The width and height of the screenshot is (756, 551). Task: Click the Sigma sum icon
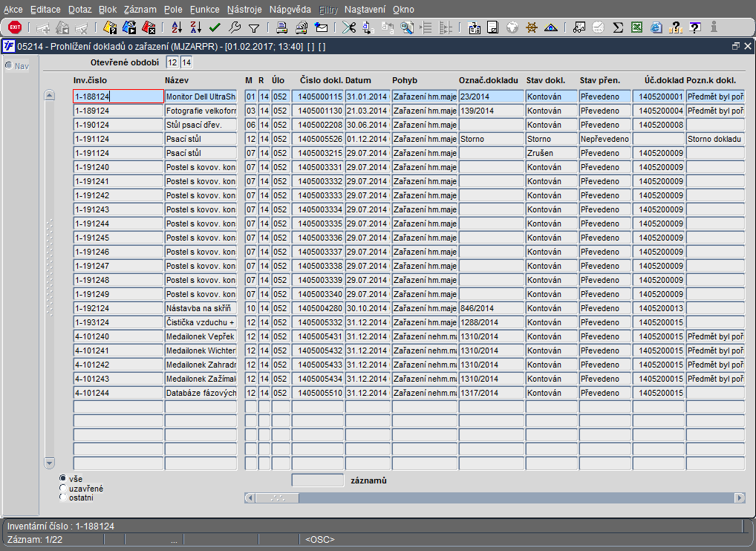(618, 27)
